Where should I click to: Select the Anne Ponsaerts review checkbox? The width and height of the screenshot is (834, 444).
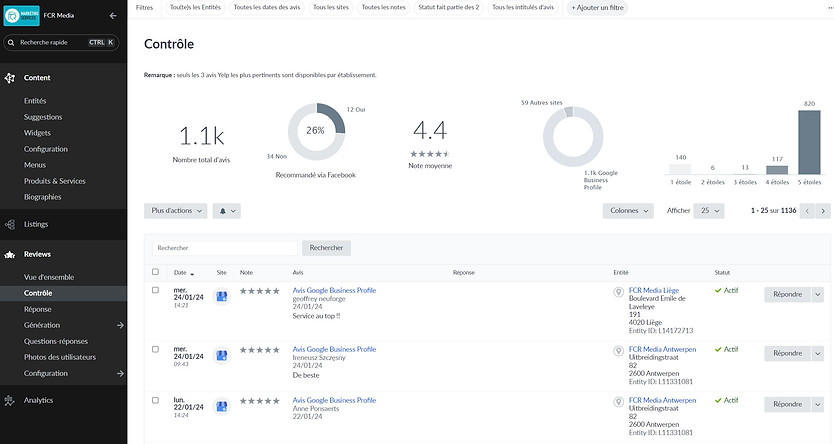click(155, 400)
